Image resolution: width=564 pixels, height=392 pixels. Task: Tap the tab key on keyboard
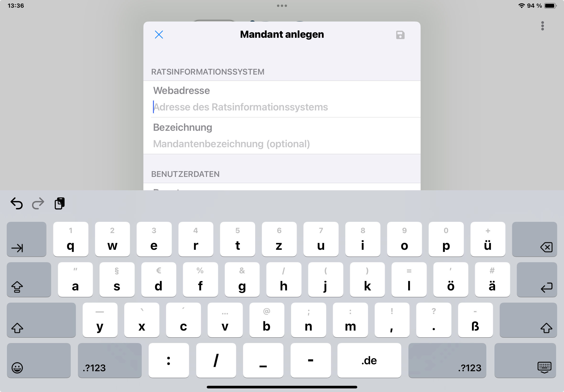point(27,239)
